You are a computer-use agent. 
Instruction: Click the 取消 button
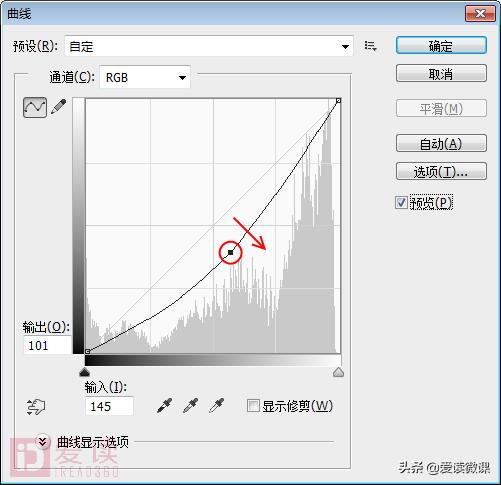click(441, 73)
